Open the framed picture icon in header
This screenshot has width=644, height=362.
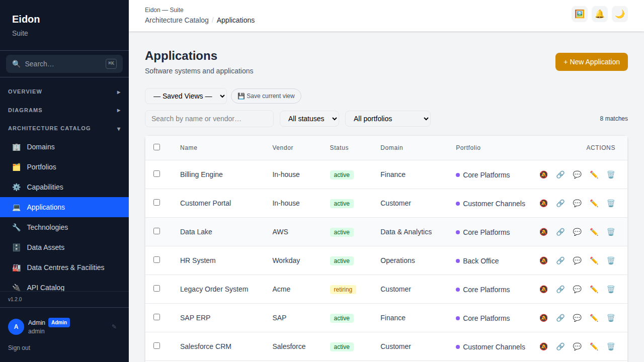tap(580, 14)
